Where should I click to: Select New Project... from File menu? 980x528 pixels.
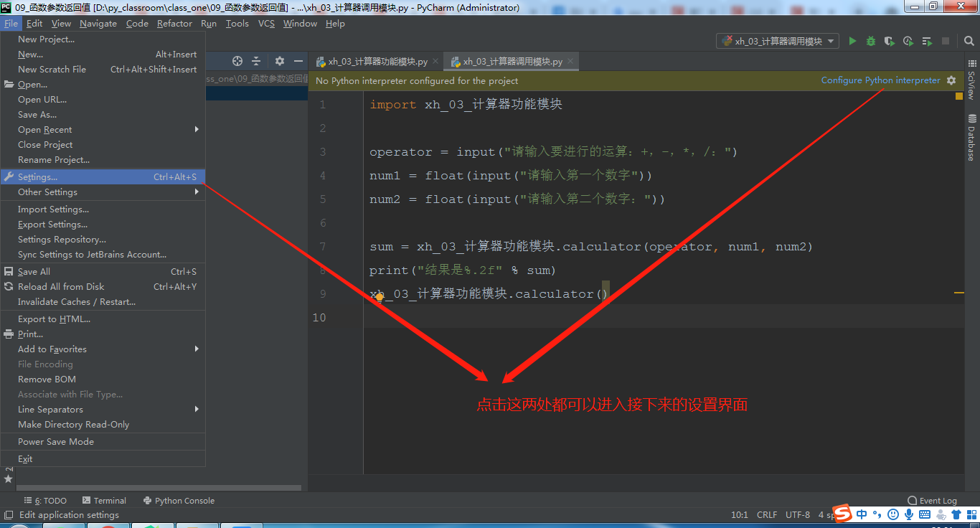103,39
